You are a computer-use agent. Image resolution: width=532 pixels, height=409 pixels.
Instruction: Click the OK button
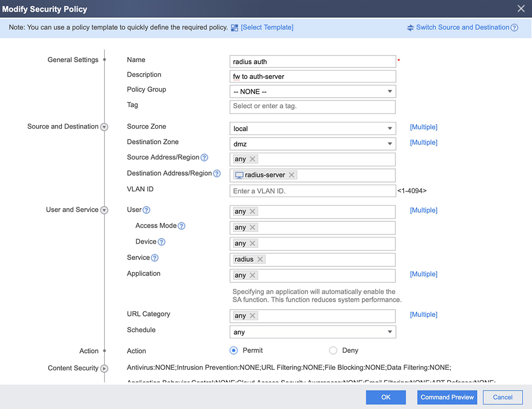click(386, 397)
